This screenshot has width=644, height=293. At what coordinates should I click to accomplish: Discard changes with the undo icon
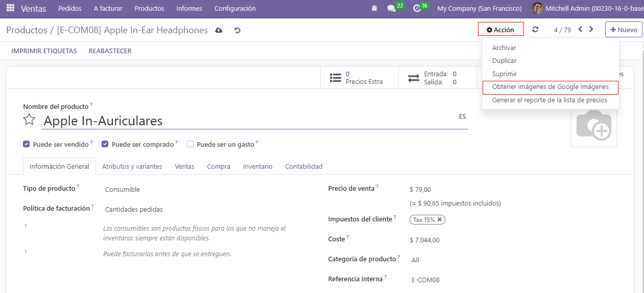click(x=237, y=30)
